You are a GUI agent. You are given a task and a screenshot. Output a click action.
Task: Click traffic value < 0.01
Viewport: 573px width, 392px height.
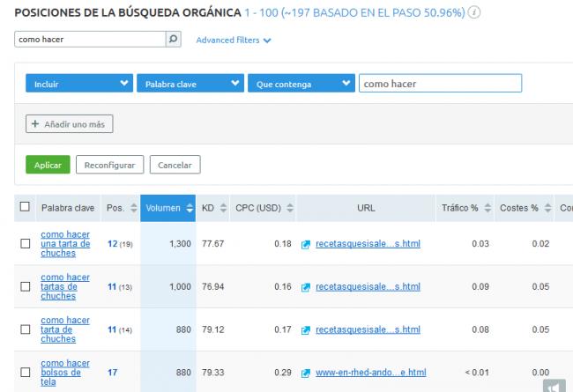pos(477,373)
